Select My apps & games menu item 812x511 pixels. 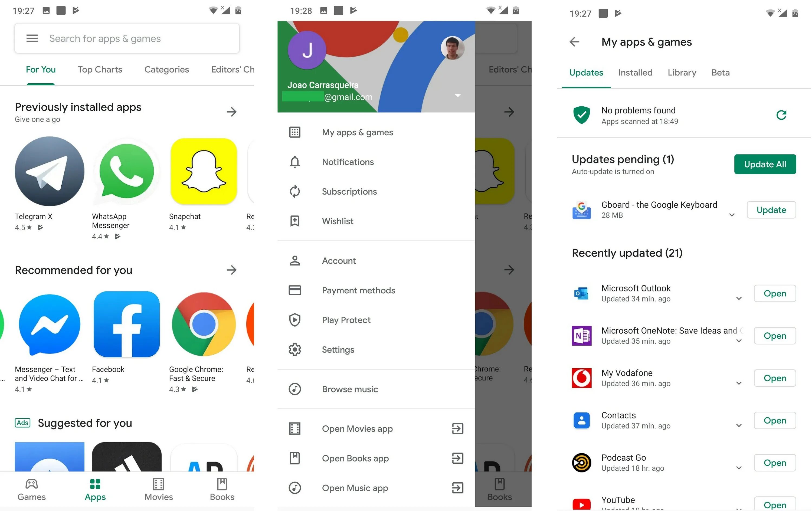point(358,132)
